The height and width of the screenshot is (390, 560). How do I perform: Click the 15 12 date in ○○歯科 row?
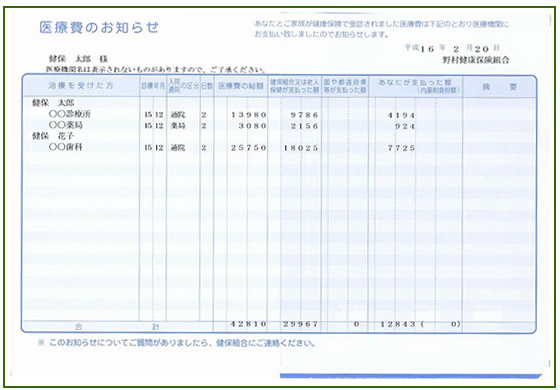pos(154,148)
